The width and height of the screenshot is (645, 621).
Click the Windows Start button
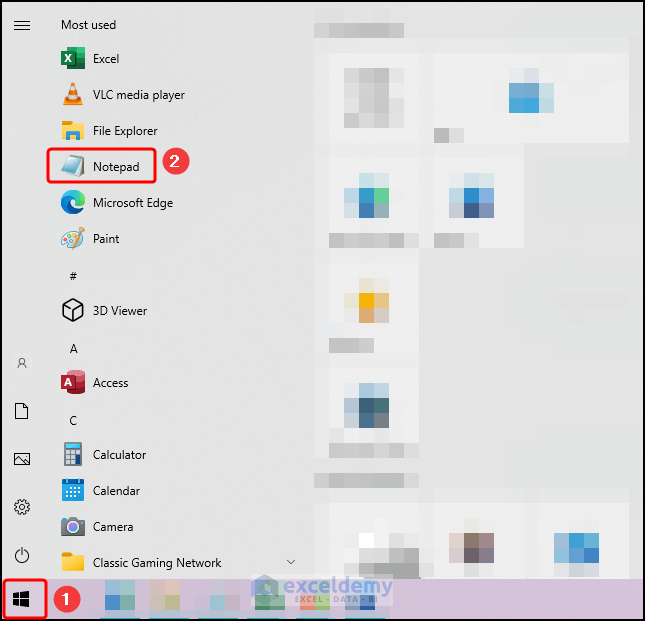click(21, 599)
